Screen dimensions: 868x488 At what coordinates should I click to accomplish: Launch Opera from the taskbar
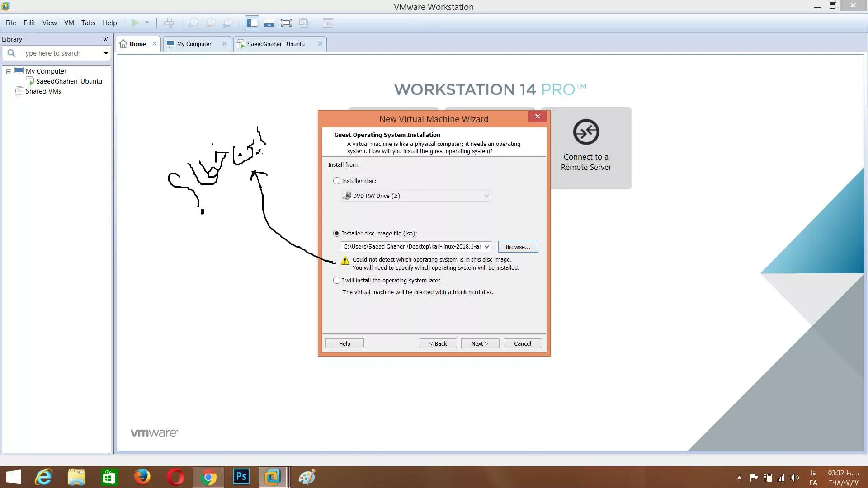point(175,477)
